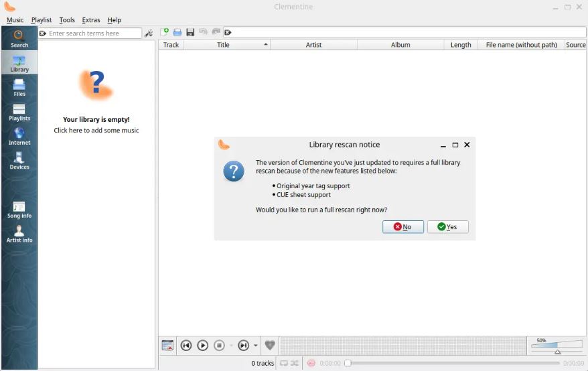Viewport: 588px width, 371px height.
Task: Open the dropdown beside next track
Action: 255,346
